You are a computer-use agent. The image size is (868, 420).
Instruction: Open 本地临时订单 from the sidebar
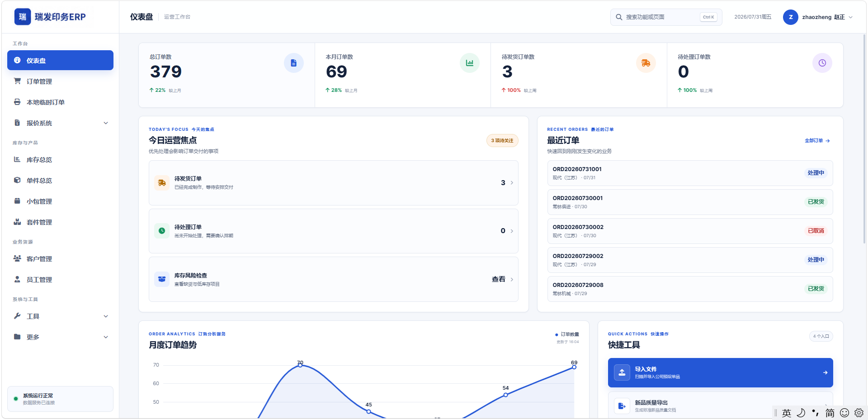[60, 102]
